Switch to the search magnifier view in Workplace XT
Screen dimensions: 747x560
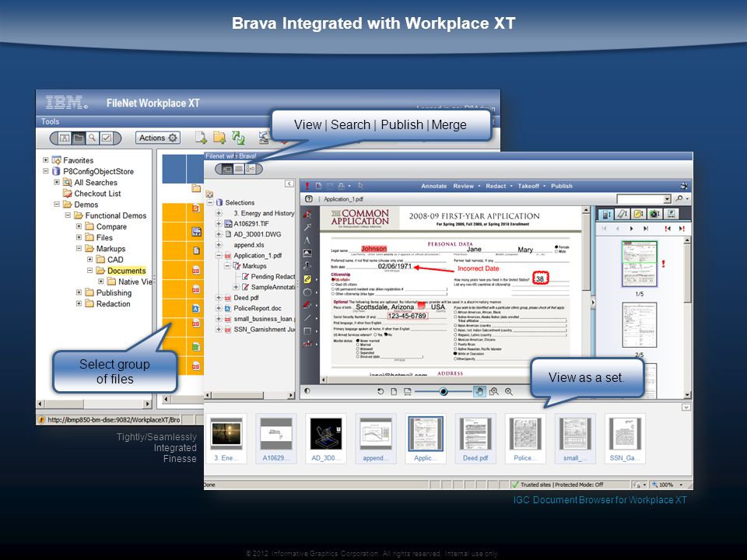92,138
